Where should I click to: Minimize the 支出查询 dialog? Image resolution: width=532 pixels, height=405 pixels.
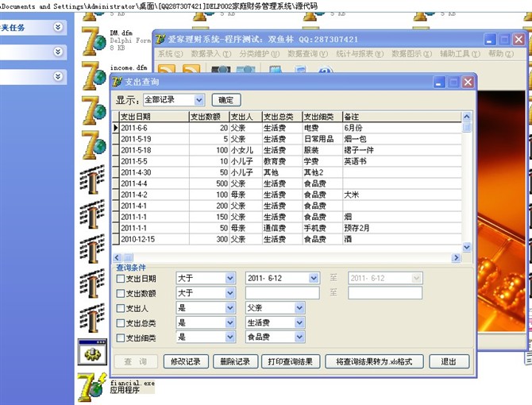438,82
